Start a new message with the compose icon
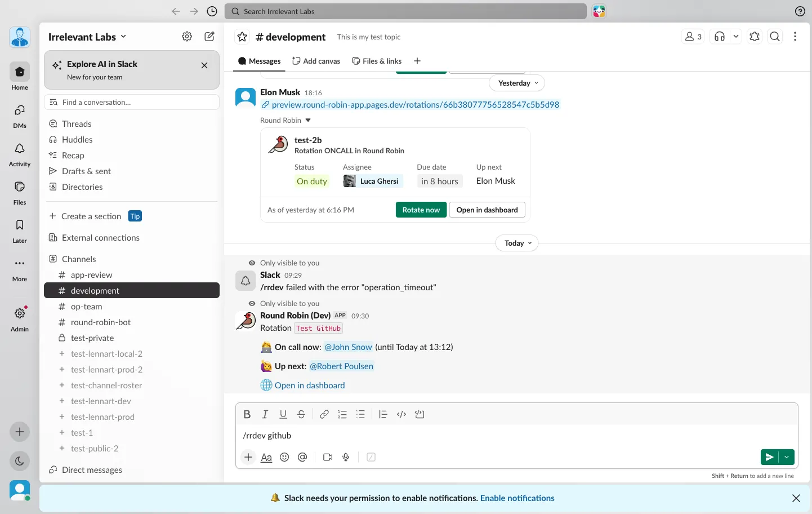Screen dimensions: 812x514 point(209,37)
